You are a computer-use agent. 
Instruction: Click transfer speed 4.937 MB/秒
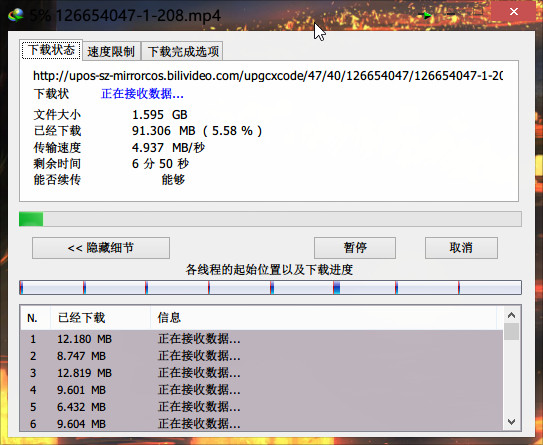[x=168, y=148]
